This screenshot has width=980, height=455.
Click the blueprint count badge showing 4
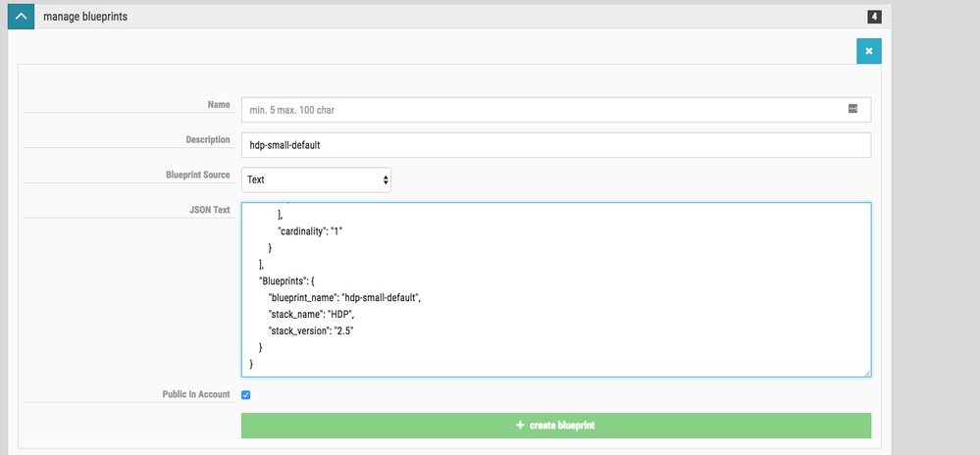[x=874, y=17]
